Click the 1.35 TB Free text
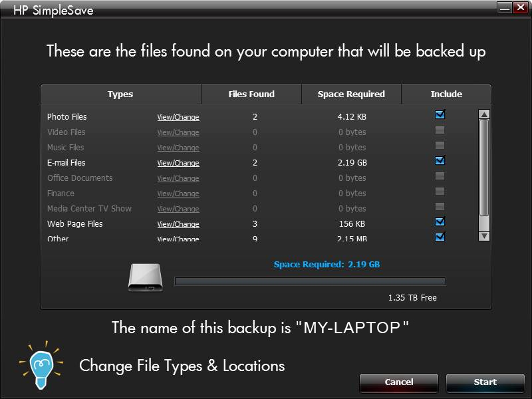Image resolution: width=532 pixels, height=399 pixels. pos(412,298)
